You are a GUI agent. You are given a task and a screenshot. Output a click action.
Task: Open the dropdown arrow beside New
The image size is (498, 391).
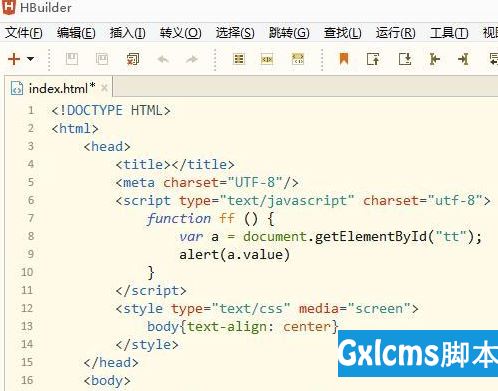[x=30, y=59]
